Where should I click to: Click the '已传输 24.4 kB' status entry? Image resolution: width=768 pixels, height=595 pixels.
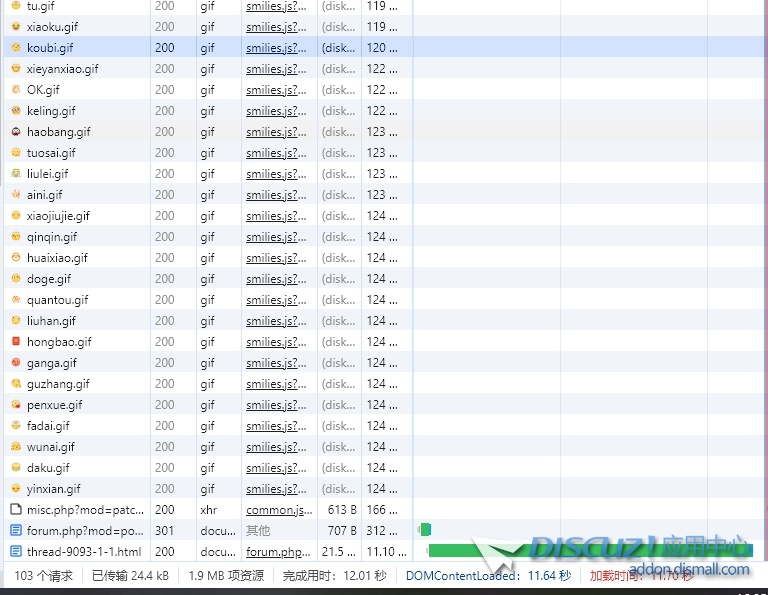click(x=130, y=576)
